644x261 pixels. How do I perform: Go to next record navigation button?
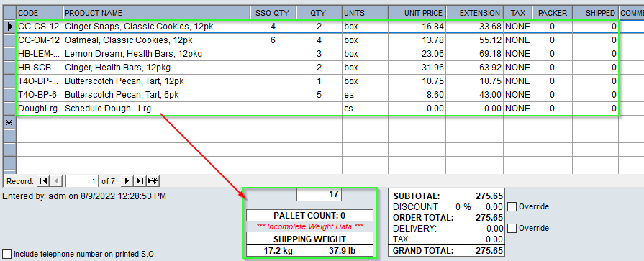(127, 181)
